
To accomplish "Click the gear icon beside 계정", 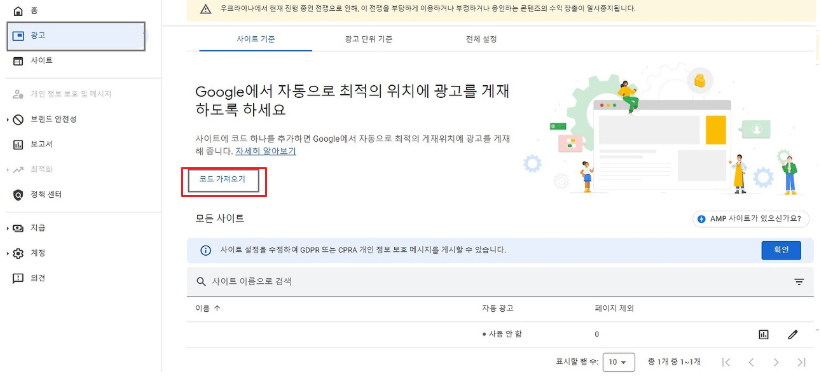I will 18,253.
